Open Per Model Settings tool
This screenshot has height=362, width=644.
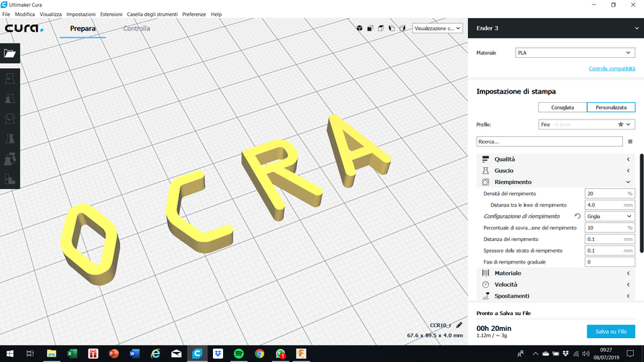point(10,159)
